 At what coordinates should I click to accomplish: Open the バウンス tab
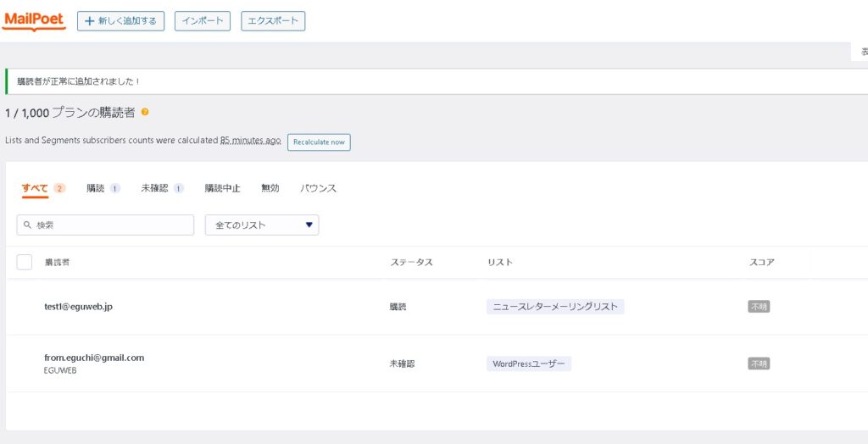pos(318,188)
